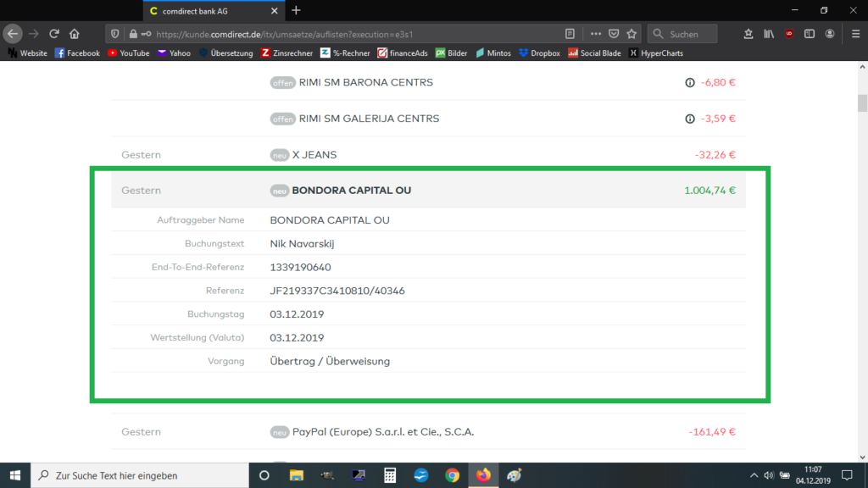Open financeAds bookmark
868x488 pixels.
pos(403,53)
